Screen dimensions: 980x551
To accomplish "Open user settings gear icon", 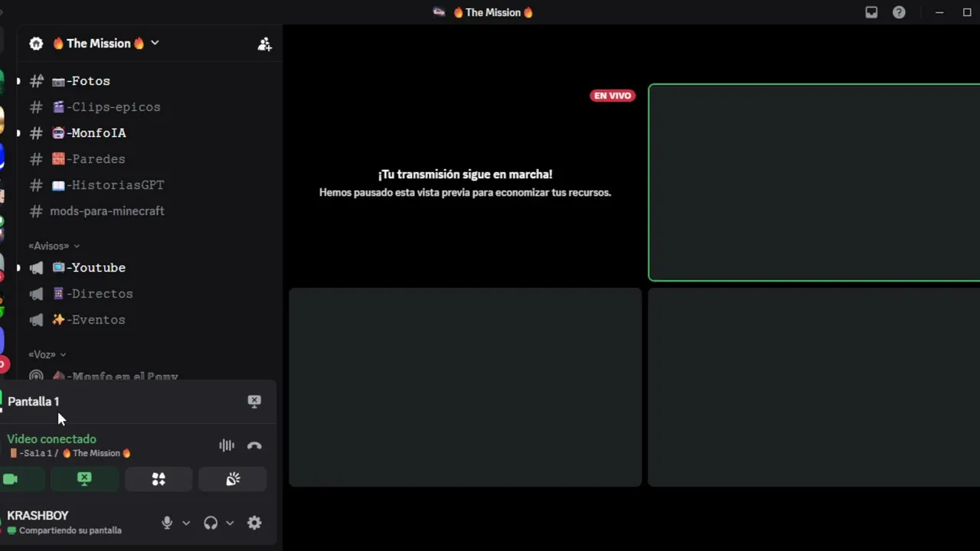I will pyautogui.click(x=254, y=523).
